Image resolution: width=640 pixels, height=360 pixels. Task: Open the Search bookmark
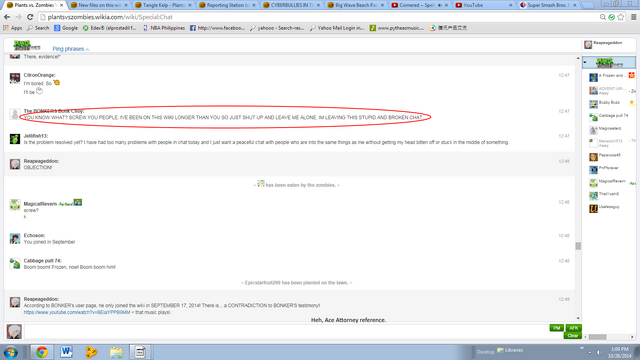(x=38, y=28)
